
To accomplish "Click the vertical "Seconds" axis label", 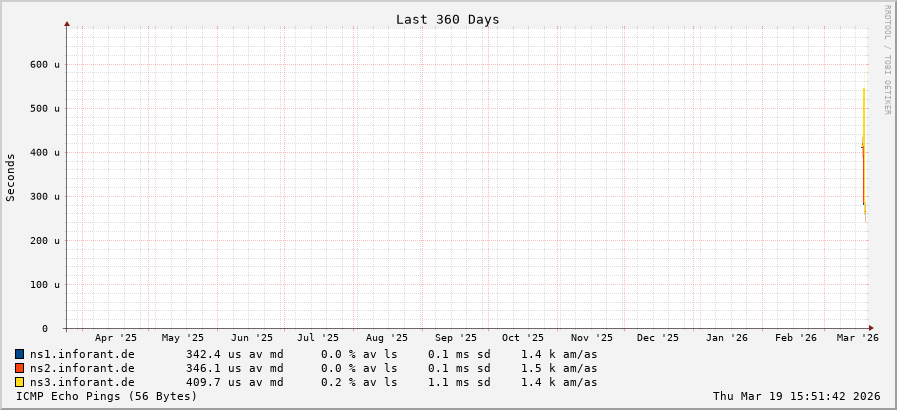I will point(11,177).
